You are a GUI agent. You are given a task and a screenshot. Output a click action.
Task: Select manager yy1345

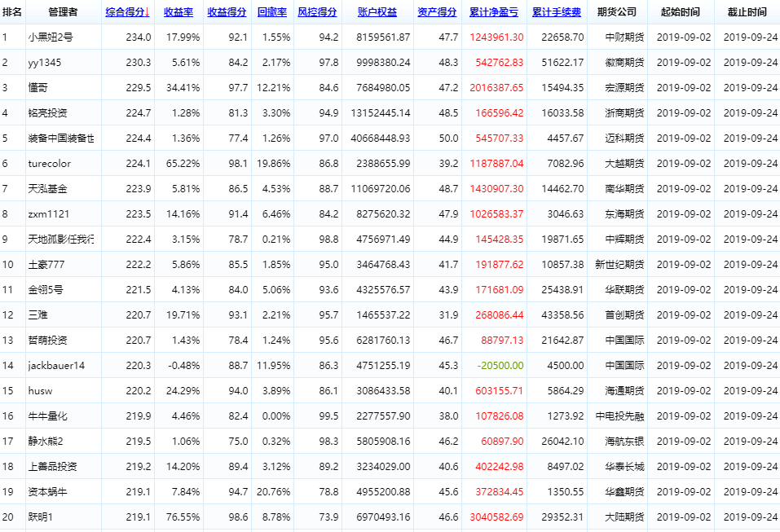tap(45, 63)
